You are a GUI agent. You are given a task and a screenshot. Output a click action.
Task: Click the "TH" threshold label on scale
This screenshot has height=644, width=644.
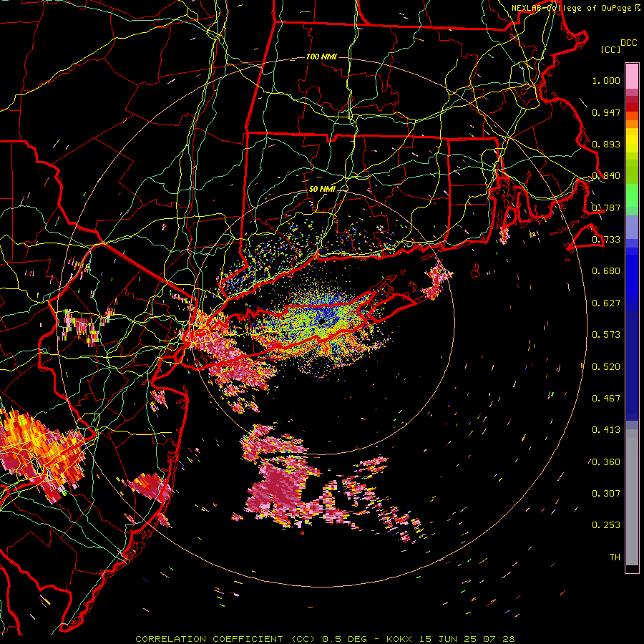(x=615, y=557)
